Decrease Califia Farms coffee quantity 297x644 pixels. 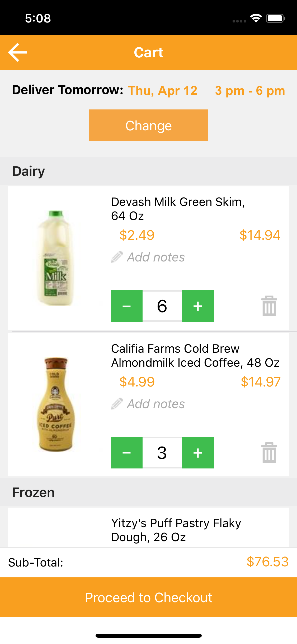[127, 453]
